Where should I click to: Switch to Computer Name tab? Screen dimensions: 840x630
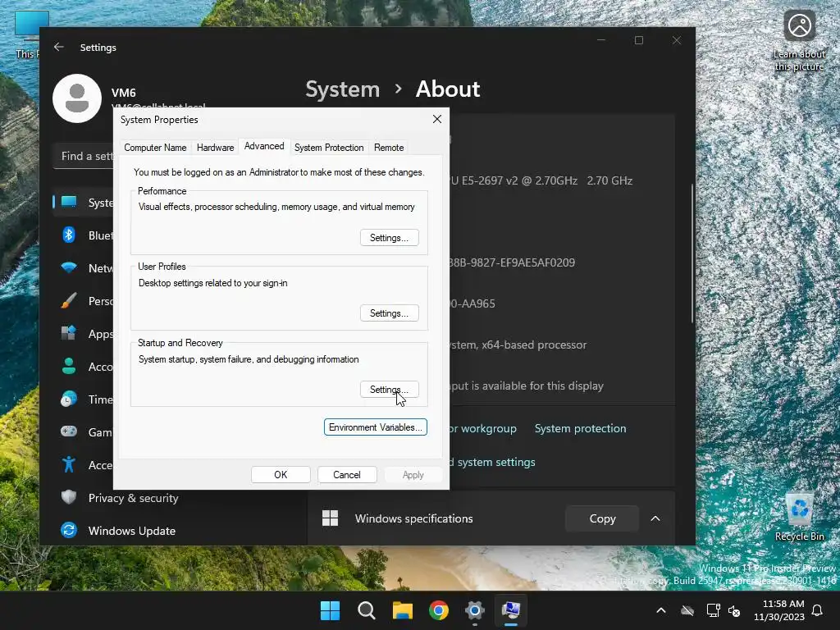[155, 148]
